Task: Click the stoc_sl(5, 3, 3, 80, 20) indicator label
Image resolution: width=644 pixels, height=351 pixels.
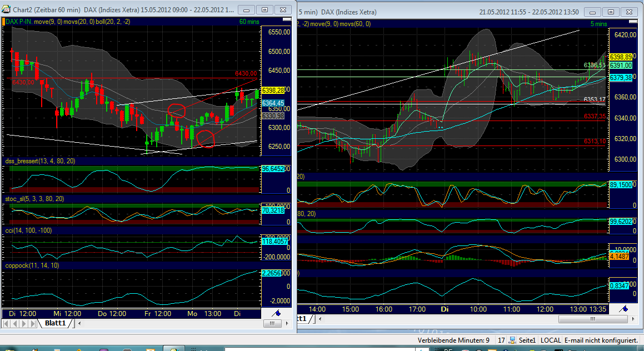Action: pyautogui.click(x=34, y=199)
